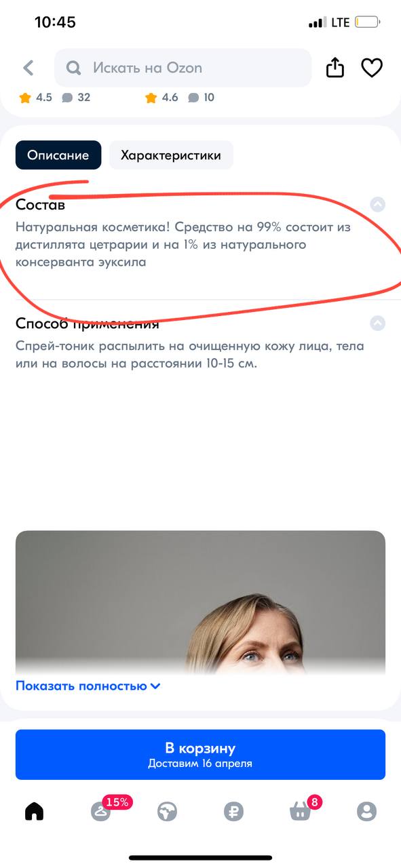Collapse the Состав section chevron
Image resolution: width=401 pixels, height=868 pixels.
[x=378, y=204]
